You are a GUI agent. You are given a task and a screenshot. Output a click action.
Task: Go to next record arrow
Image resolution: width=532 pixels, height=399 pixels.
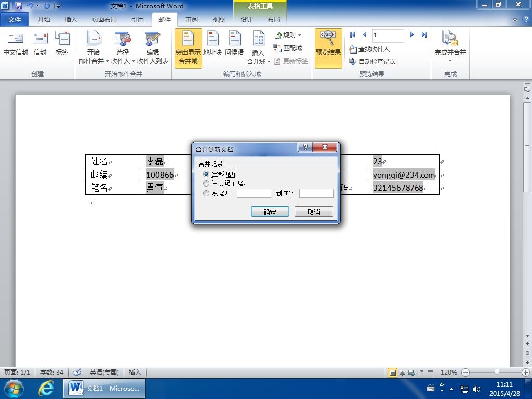[412, 35]
